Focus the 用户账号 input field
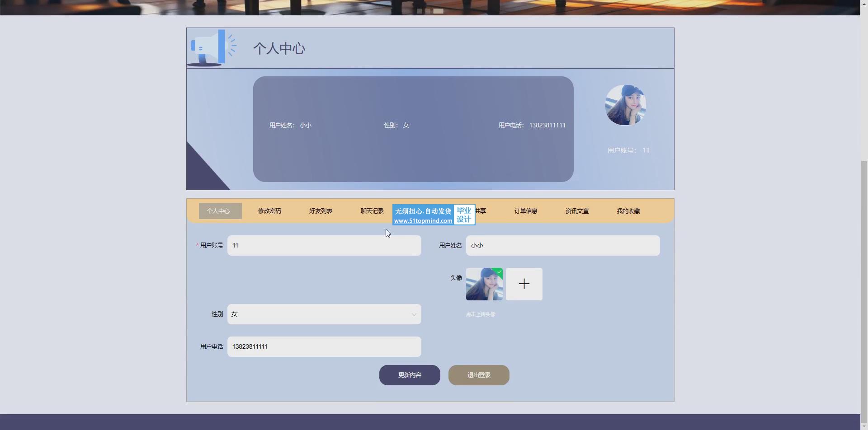 324,245
